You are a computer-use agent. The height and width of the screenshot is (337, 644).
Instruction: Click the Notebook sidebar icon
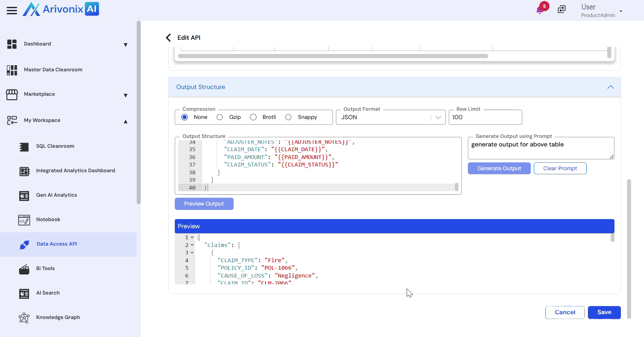[x=24, y=220]
